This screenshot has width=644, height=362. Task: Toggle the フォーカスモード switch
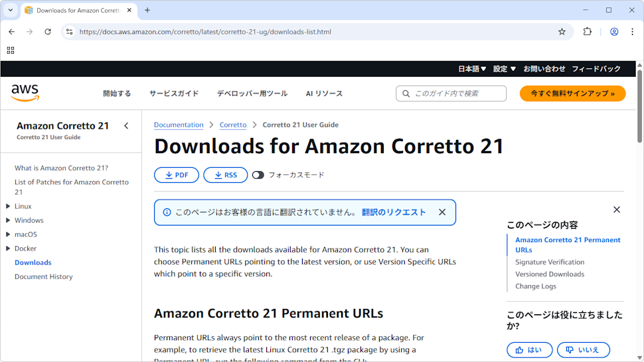pyautogui.click(x=258, y=175)
